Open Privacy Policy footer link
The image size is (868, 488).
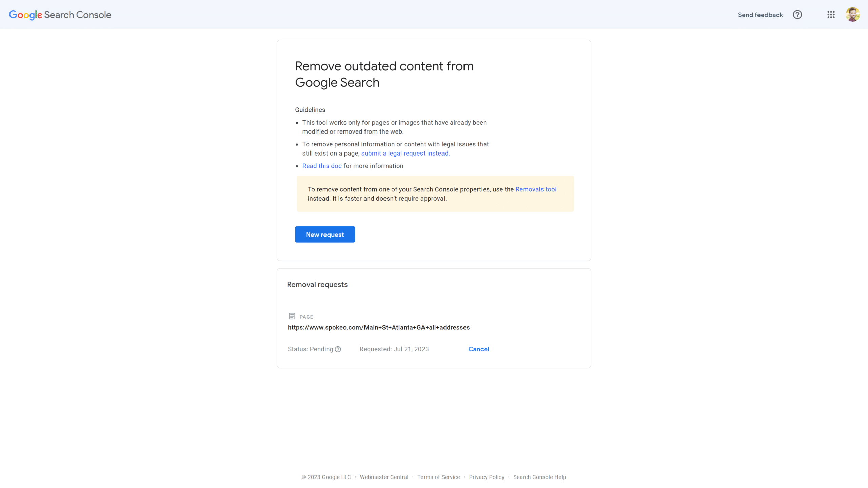tap(487, 477)
